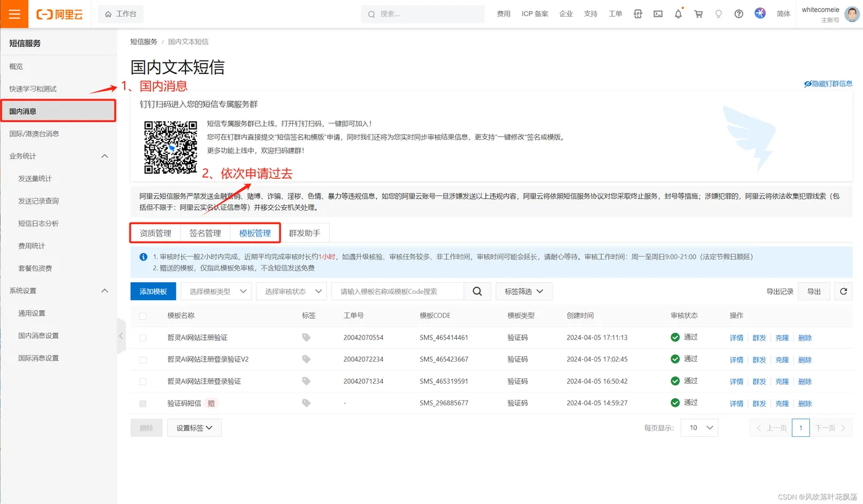Click 添加模板 button

(153, 291)
